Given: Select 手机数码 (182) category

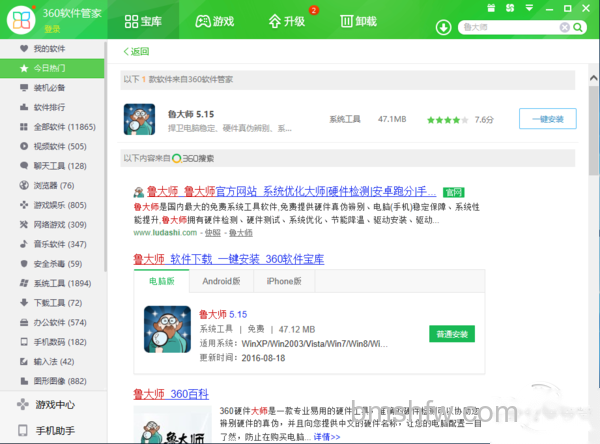Looking at the screenshot, I should click(52, 342).
